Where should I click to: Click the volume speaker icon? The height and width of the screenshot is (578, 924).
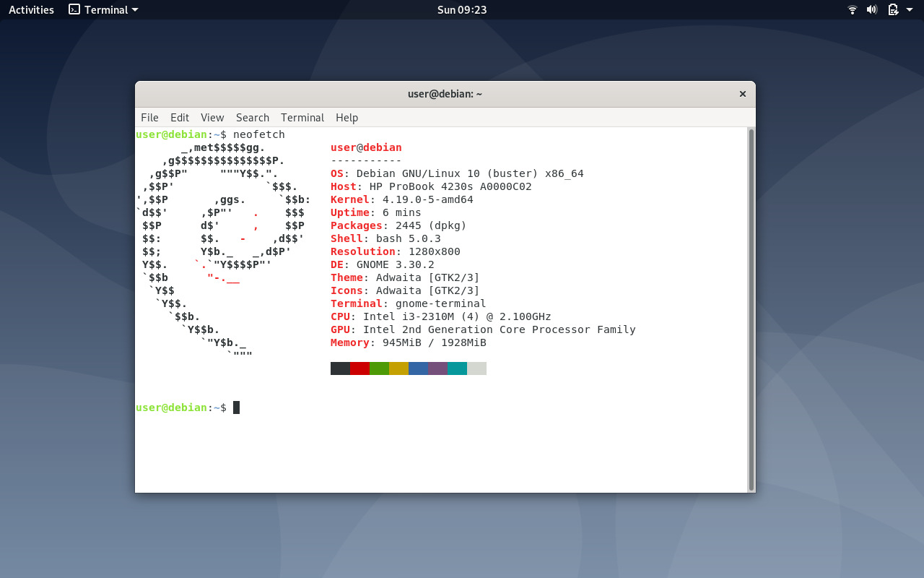[x=872, y=9]
